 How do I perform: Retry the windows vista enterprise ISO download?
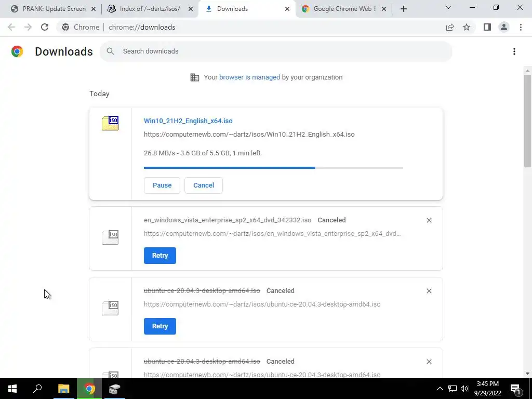click(x=160, y=256)
